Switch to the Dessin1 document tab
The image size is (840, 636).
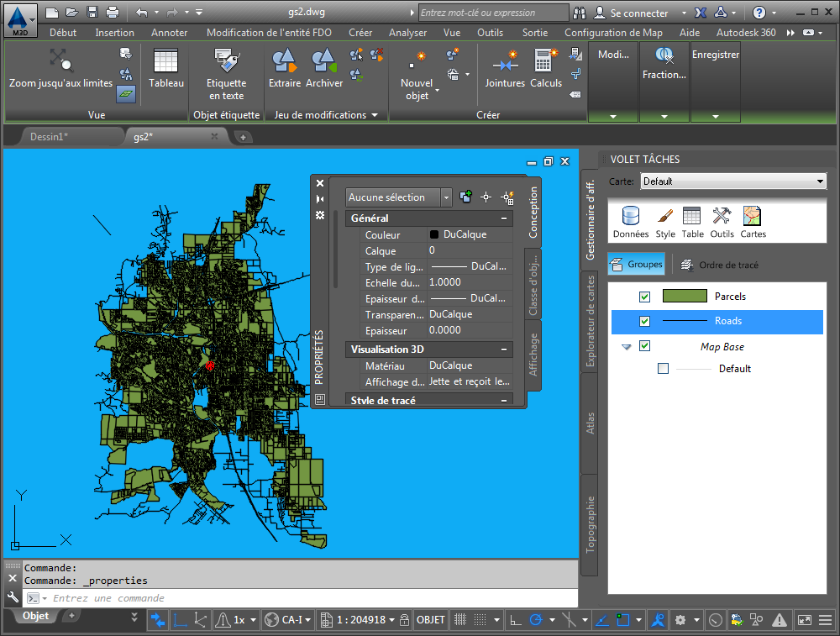click(x=49, y=136)
